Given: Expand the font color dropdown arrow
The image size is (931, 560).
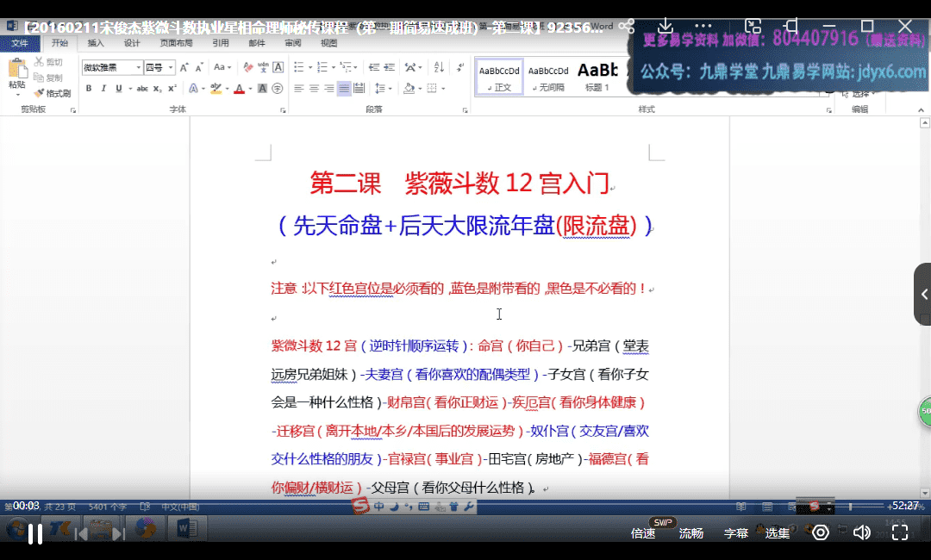Looking at the screenshot, I should [251, 89].
